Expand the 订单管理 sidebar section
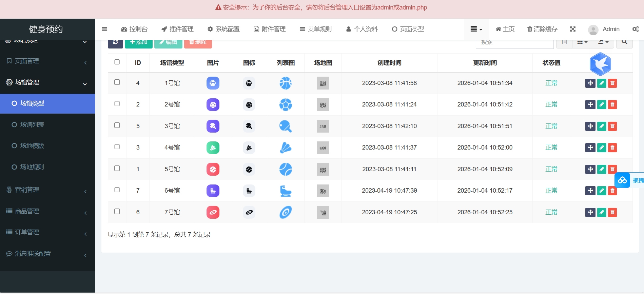The width and height of the screenshot is (644, 294). coord(47,232)
